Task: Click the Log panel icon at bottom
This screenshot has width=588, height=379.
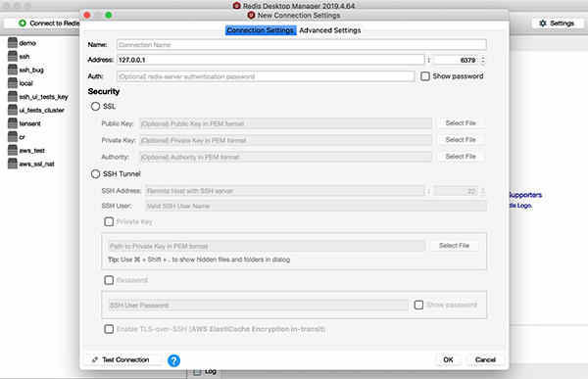Action: tap(197, 371)
